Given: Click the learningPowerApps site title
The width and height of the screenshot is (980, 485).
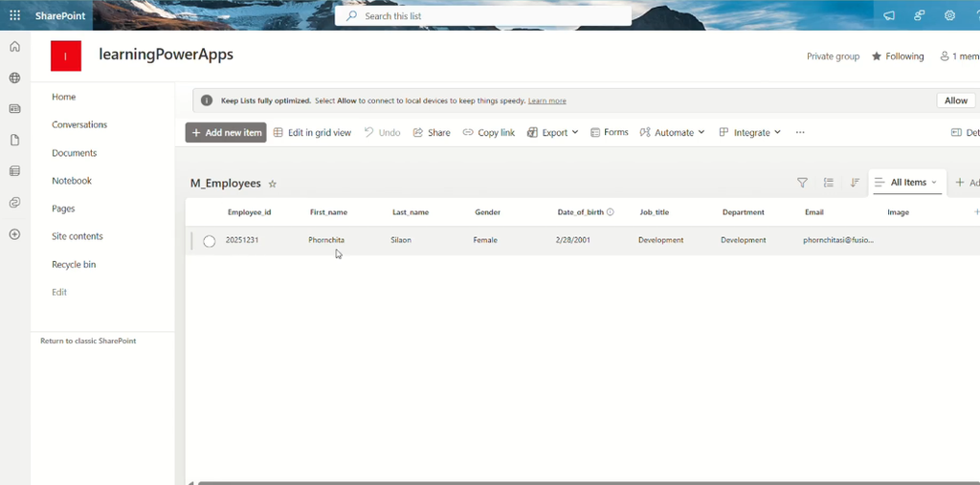Looking at the screenshot, I should click(x=167, y=55).
